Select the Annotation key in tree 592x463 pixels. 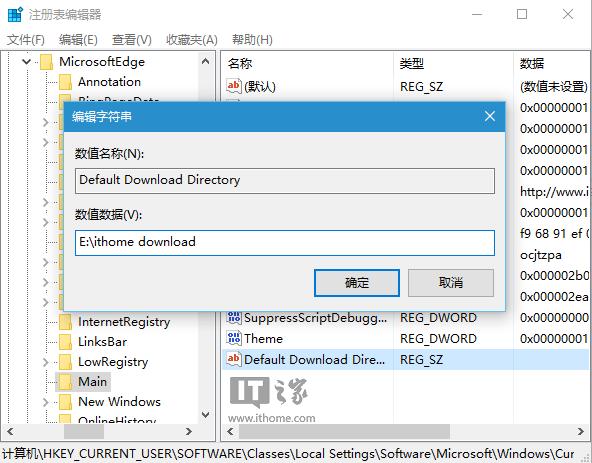[109, 82]
